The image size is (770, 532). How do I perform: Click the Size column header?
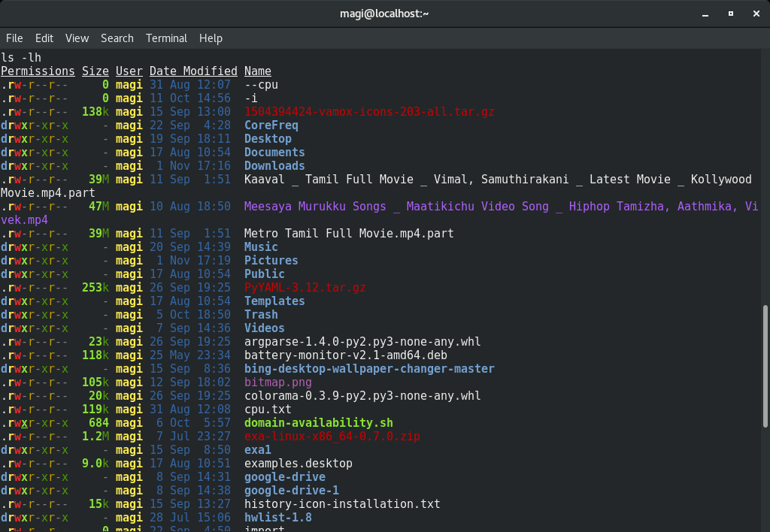click(95, 71)
